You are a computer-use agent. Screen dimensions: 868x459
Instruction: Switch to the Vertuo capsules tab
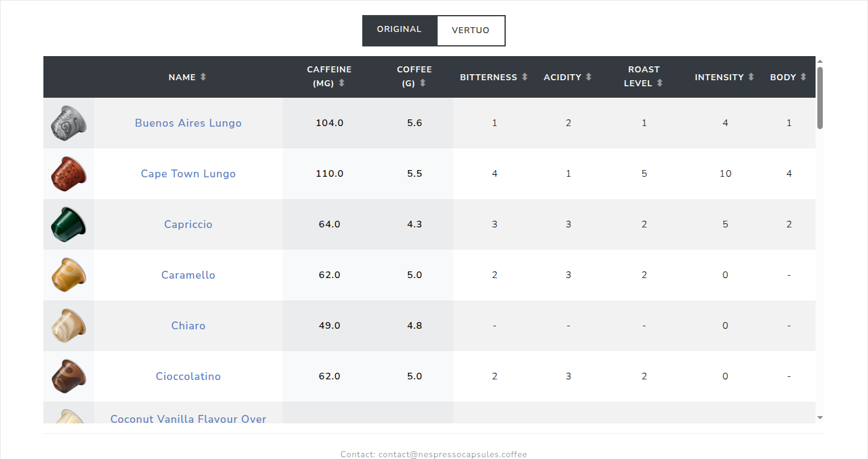[471, 31]
